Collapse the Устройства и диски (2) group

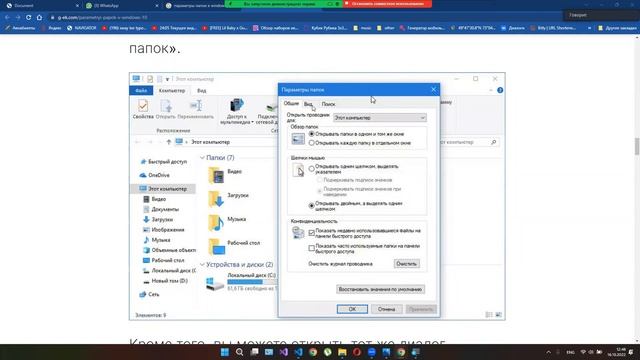tap(202, 264)
